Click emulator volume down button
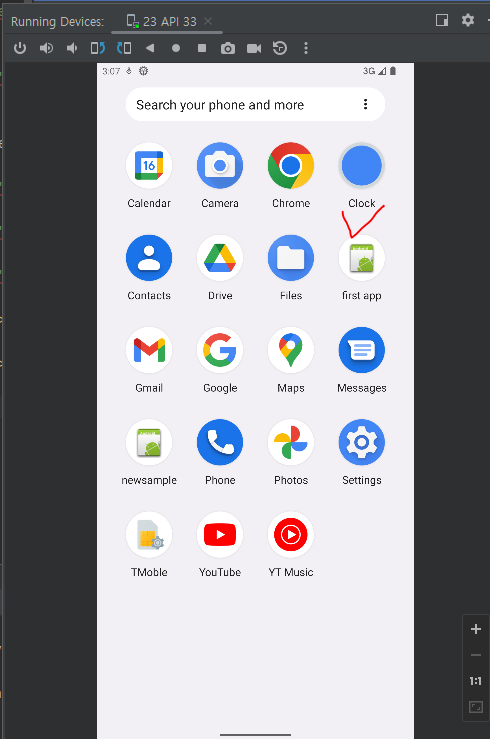Viewport: 490px width, 739px height. click(72, 48)
